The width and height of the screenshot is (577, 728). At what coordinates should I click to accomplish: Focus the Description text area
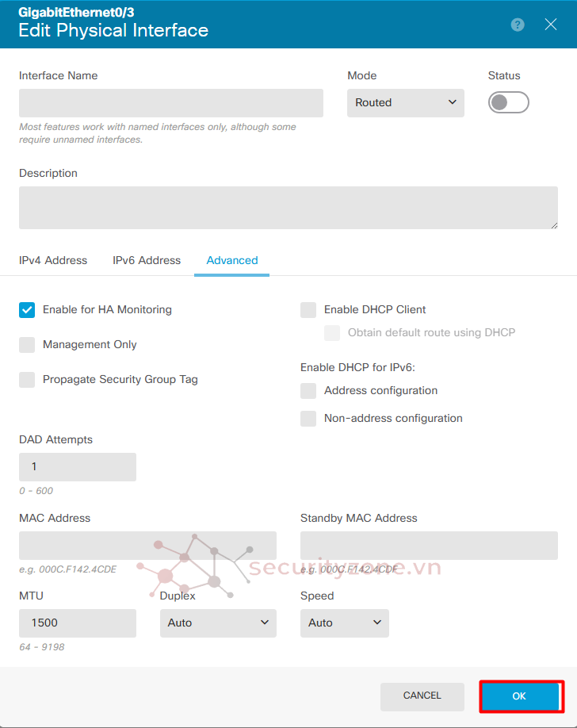pyautogui.click(x=288, y=208)
